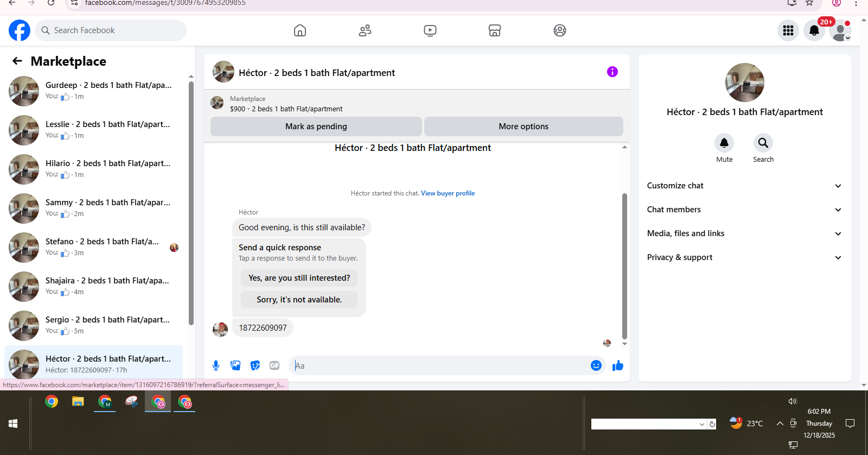
Task: Choose a sticker from the sticker icon
Action: tap(255, 365)
